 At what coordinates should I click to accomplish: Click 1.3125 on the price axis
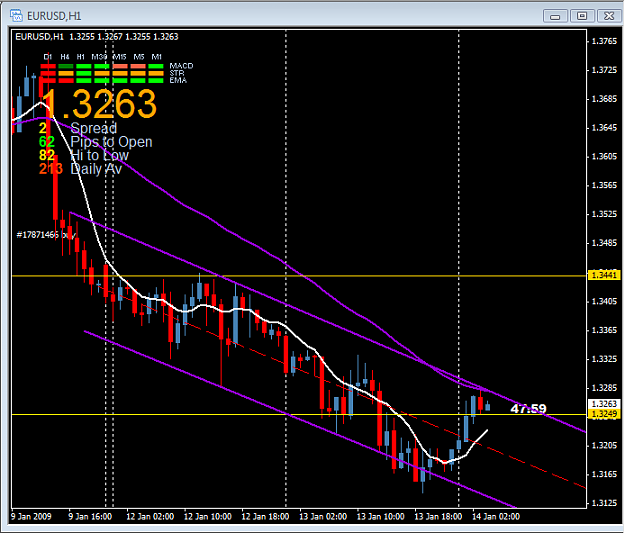[x=604, y=503]
